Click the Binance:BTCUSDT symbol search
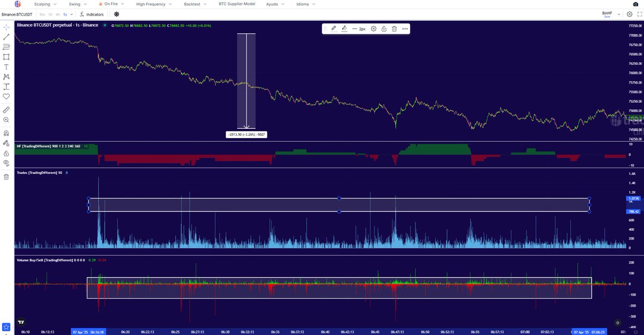This screenshot has height=335, width=644. click(x=17, y=14)
